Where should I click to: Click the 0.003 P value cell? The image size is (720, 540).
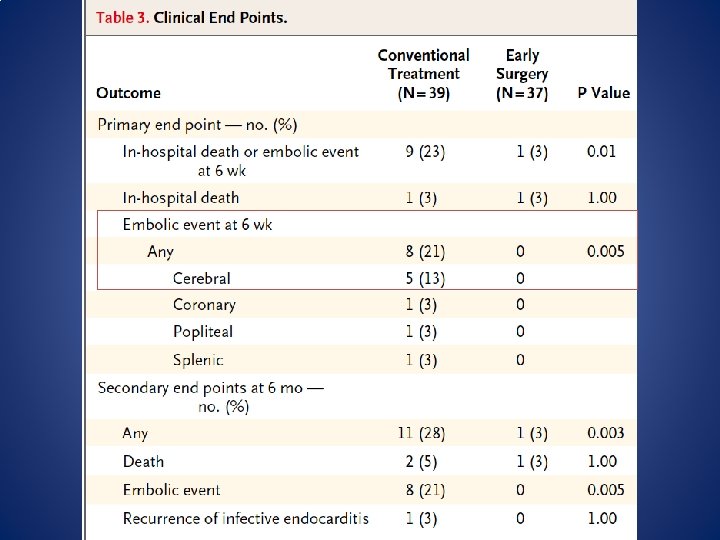pos(606,433)
